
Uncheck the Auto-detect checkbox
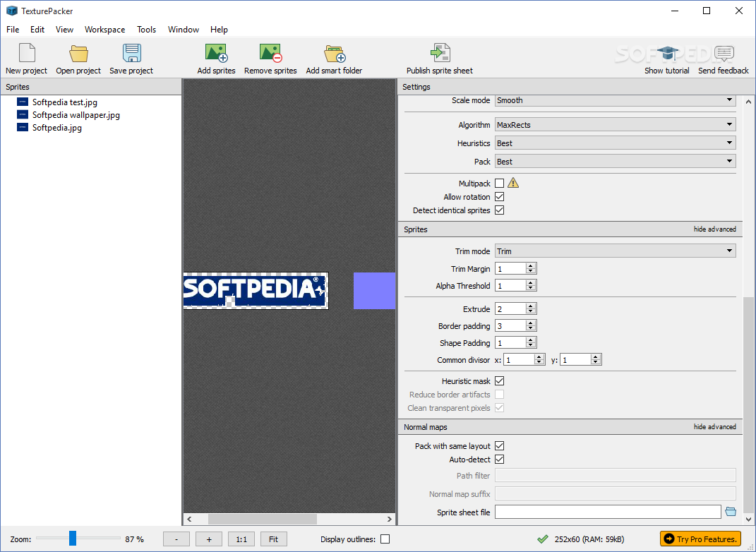500,460
